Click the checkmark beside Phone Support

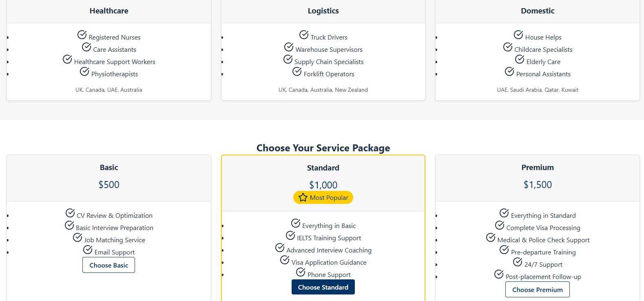pos(301,272)
